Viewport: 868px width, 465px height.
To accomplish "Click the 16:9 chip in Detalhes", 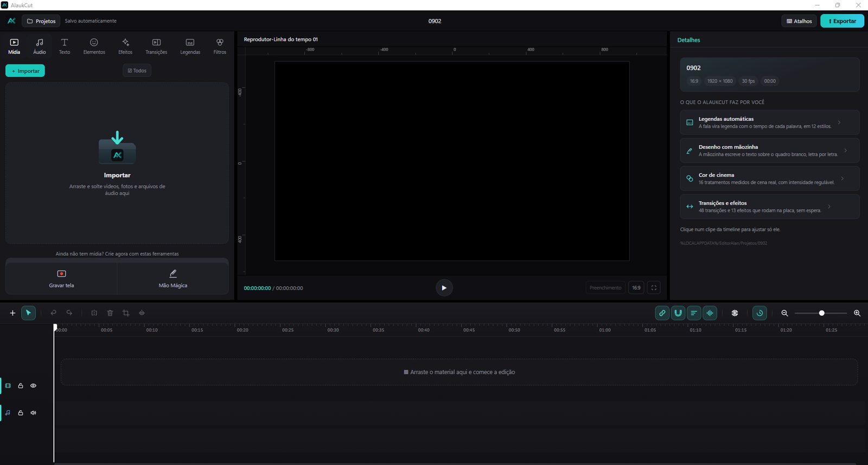I will click(x=694, y=81).
